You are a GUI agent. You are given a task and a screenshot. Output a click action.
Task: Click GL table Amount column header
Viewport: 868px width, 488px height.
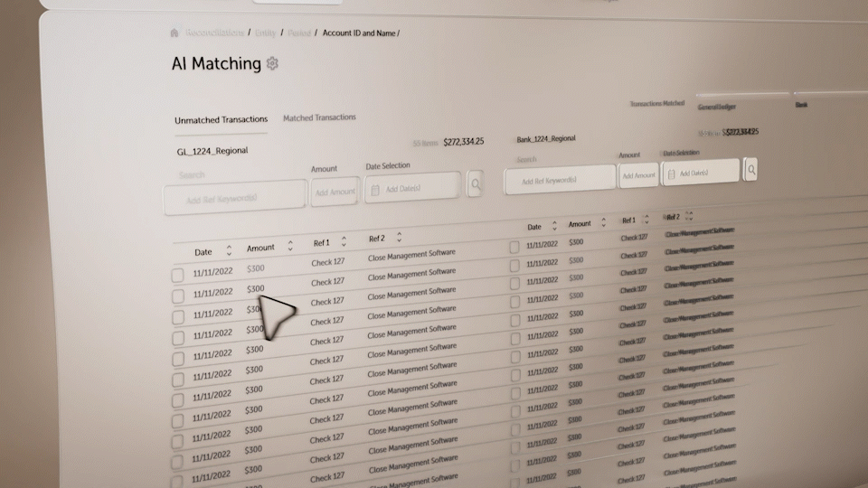pos(260,248)
